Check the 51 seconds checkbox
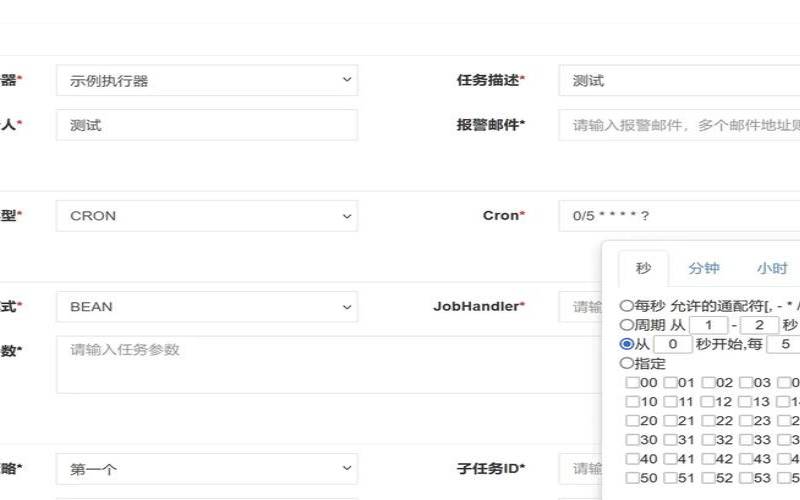The height and width of the screenshot is (500, 800). coord(670,478)
